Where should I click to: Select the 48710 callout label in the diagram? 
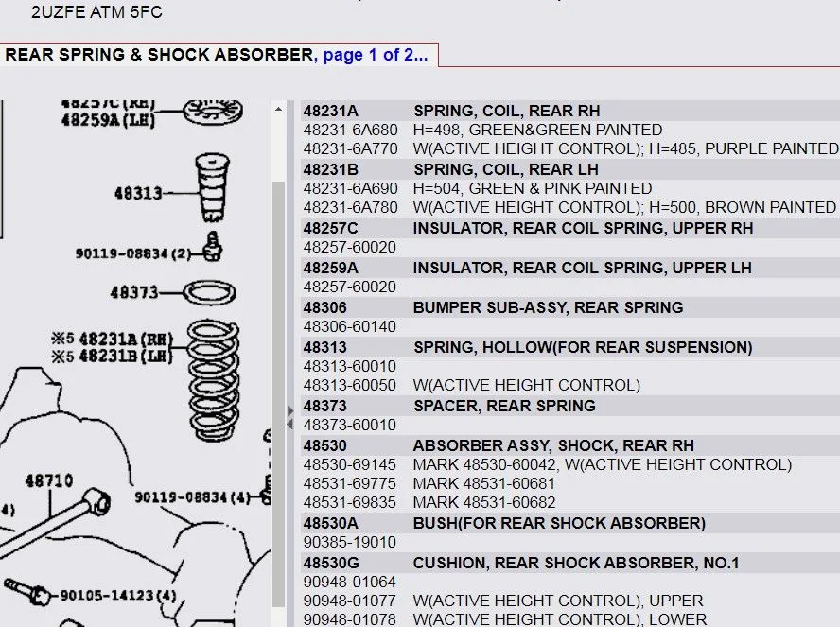point(48,480)
